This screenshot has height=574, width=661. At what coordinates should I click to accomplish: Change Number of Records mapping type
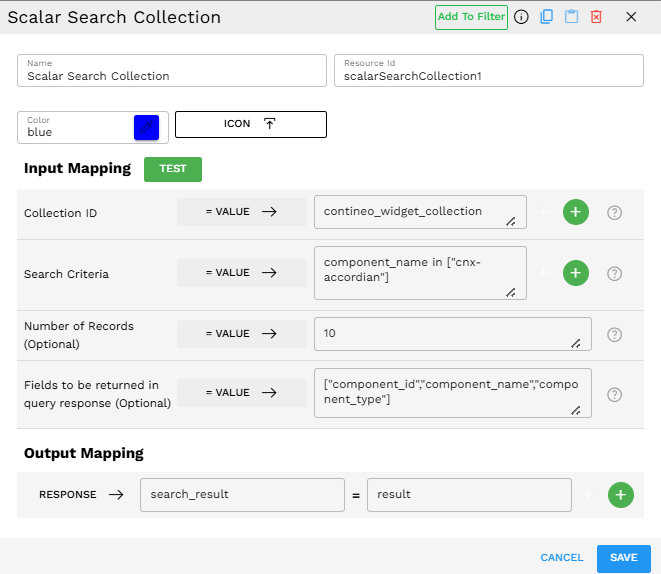click(241, 334)
